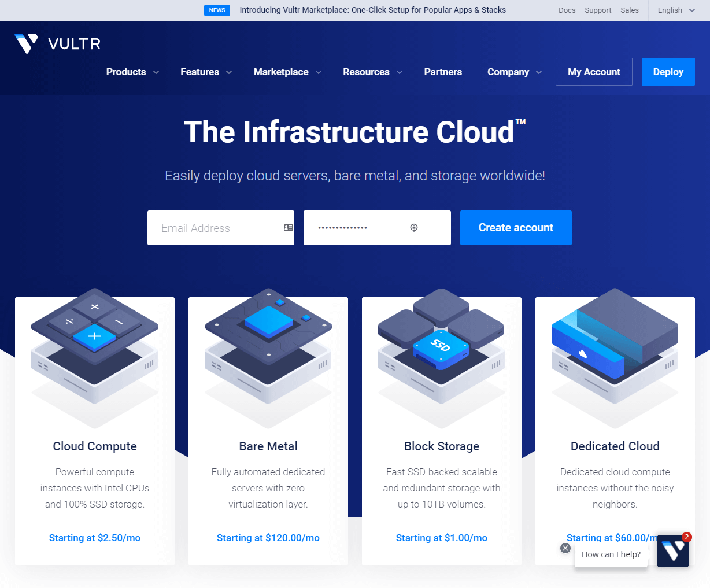Click the Deploy button
Image resolution: width=710 pixels, height=588 pixels.
668,72
